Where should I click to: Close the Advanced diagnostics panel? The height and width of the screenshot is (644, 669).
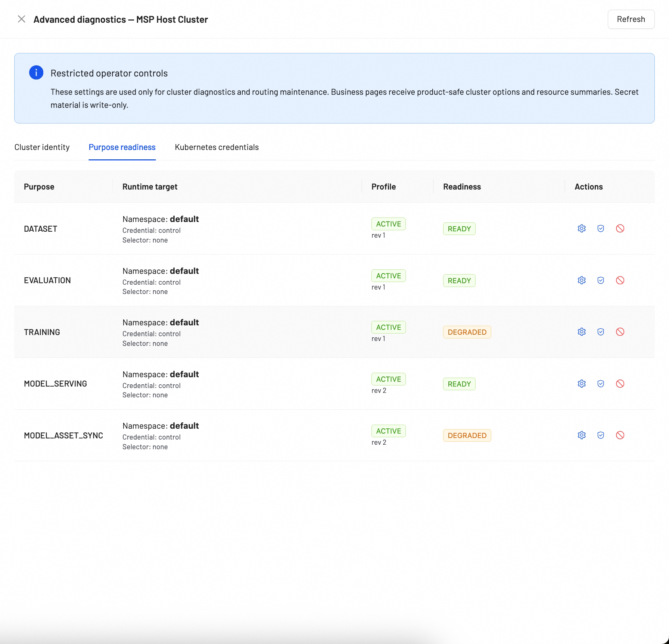point(22,19)
